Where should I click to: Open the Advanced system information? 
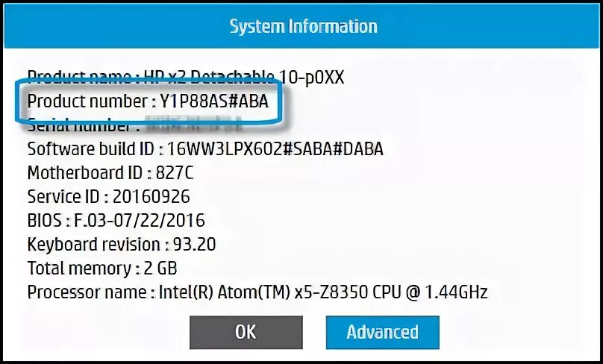click(383, 333)
